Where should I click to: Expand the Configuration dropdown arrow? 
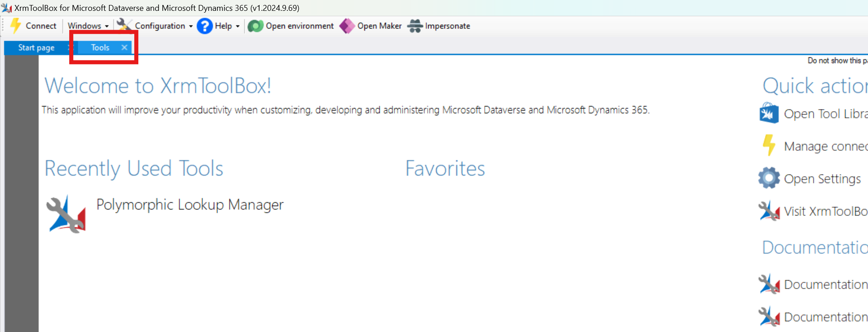[x=191, y=26]
